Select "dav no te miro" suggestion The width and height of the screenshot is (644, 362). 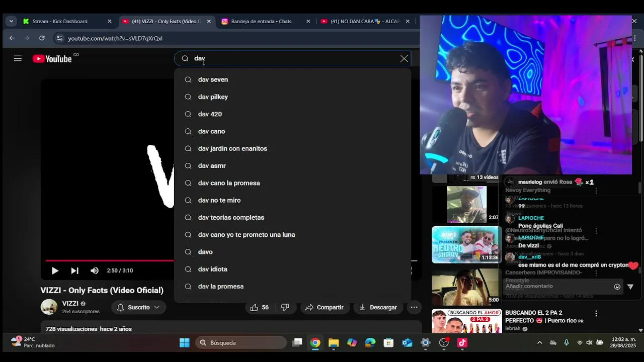[292, 200]
